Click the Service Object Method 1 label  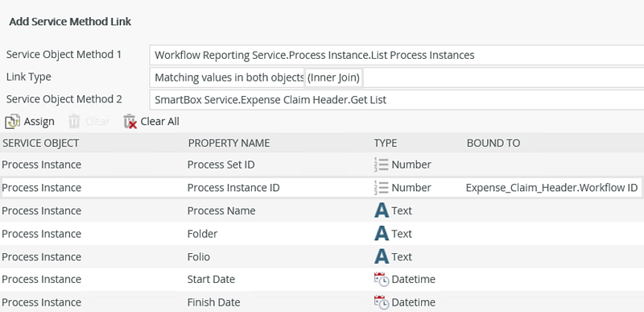pos(64,55)
